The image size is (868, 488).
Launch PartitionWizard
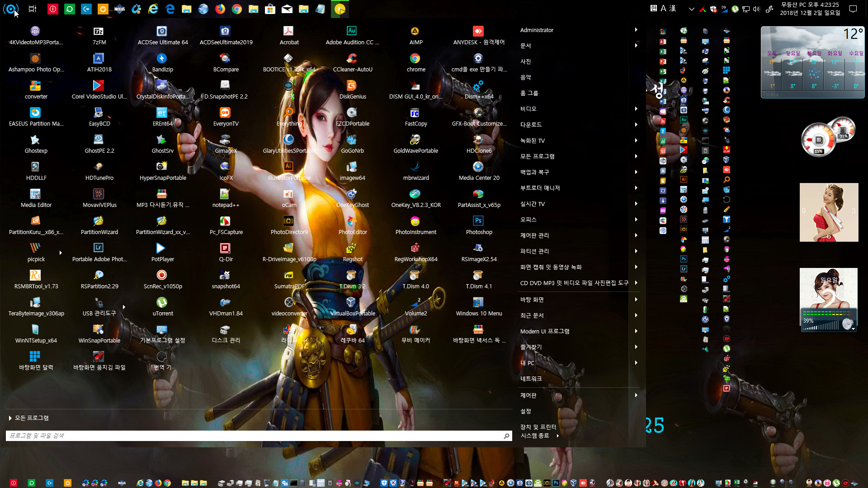pos(99,225)
